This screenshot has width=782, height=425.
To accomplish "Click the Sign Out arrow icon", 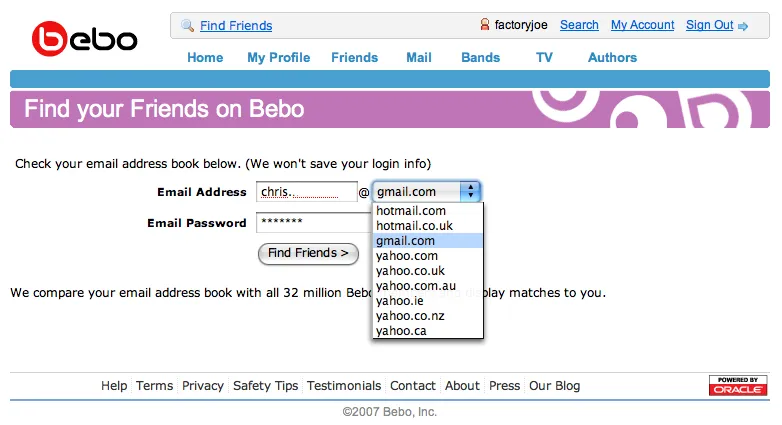I will click(x=743, y=26).
